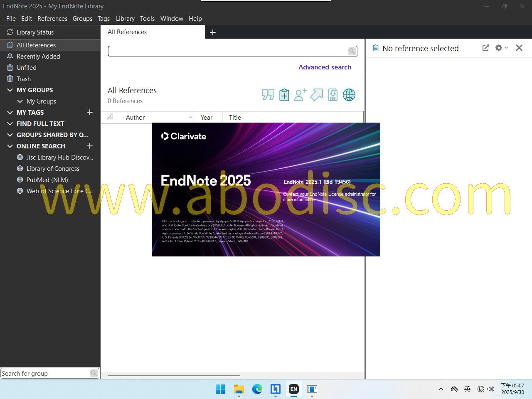Click the Insert Citation quote icon
The image size is (532, 399).
[268, 95]
